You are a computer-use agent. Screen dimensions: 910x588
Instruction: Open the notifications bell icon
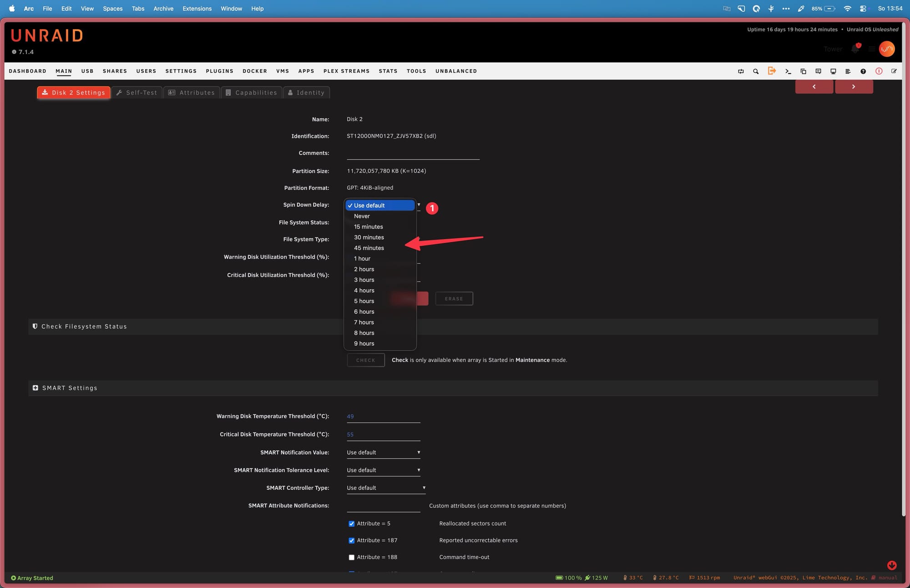pos(855,49)
